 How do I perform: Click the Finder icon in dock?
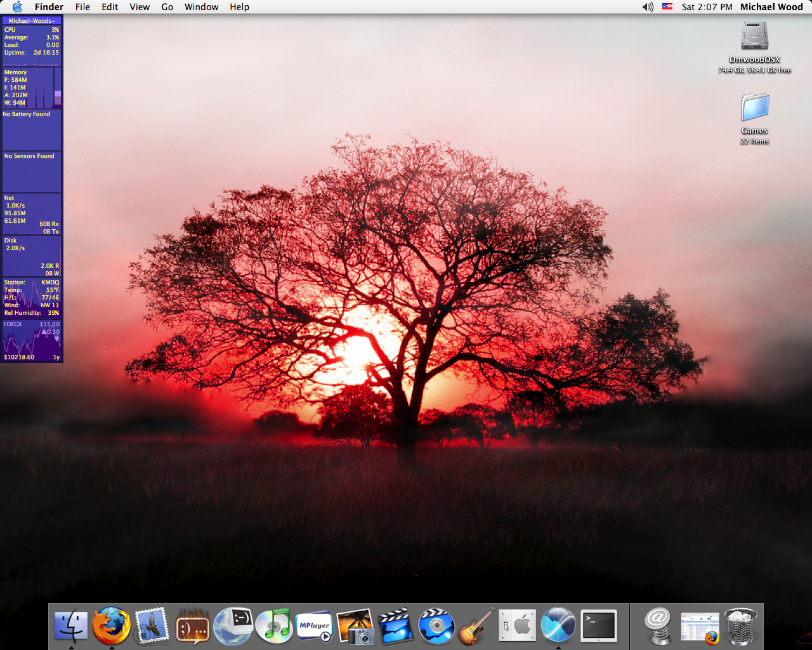(71, 625)
